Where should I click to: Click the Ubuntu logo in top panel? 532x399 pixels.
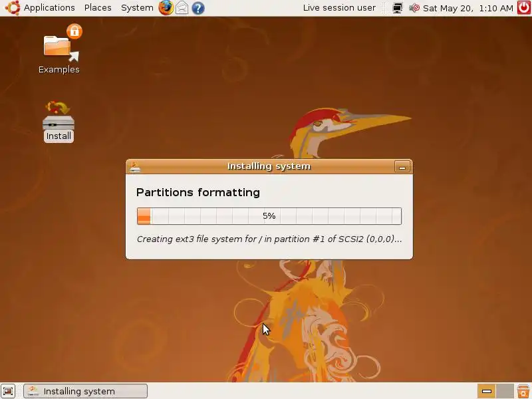coord(13,8)
